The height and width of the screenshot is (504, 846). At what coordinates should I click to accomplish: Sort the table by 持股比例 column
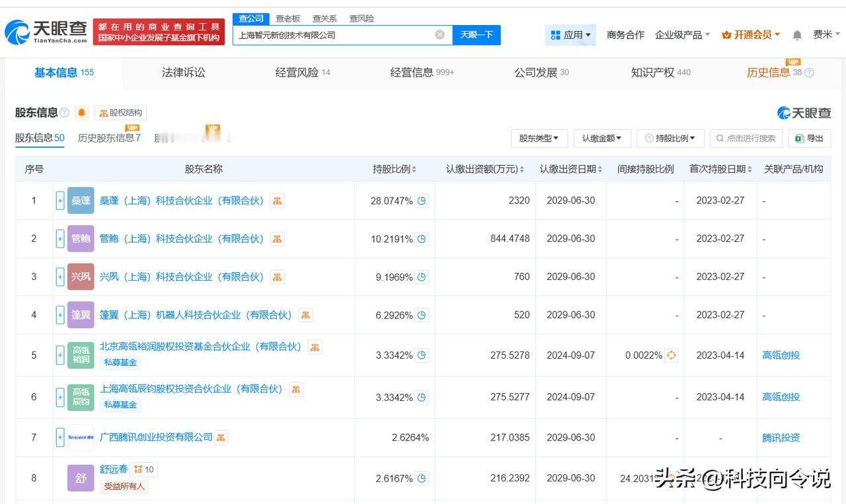tap(395, 169)
